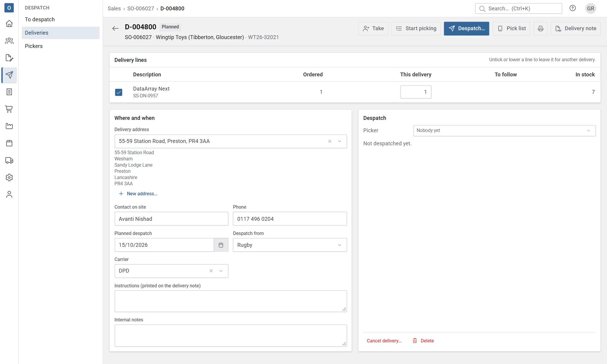The image size is (607, 364).
Task: Navigate to Sales breadcrumb
Action: (x=114, y=9)
